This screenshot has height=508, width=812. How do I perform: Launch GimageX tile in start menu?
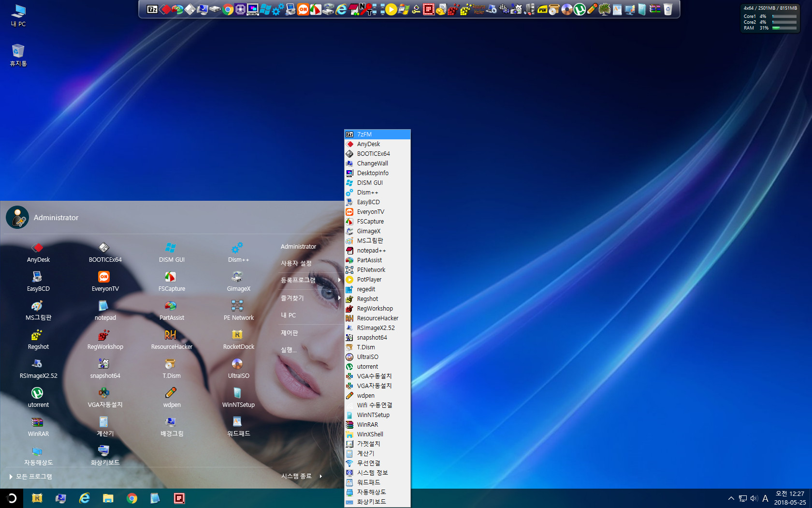coord(238,282)
